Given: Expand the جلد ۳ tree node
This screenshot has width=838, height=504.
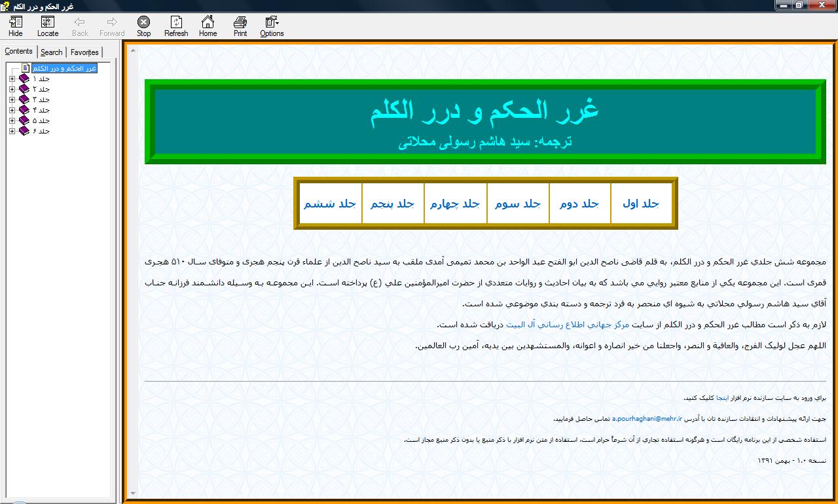Looking at the screenshot, I should point(12,99).
